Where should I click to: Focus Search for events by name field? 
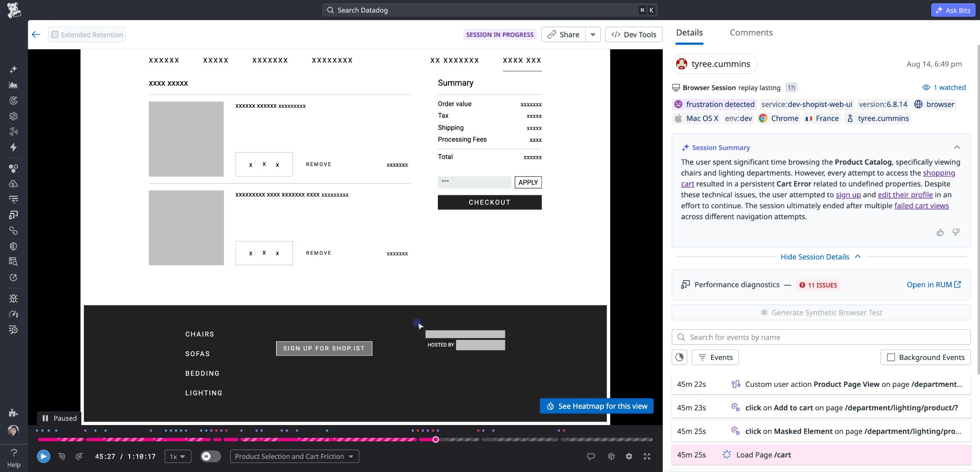click(x=821, y=337)
